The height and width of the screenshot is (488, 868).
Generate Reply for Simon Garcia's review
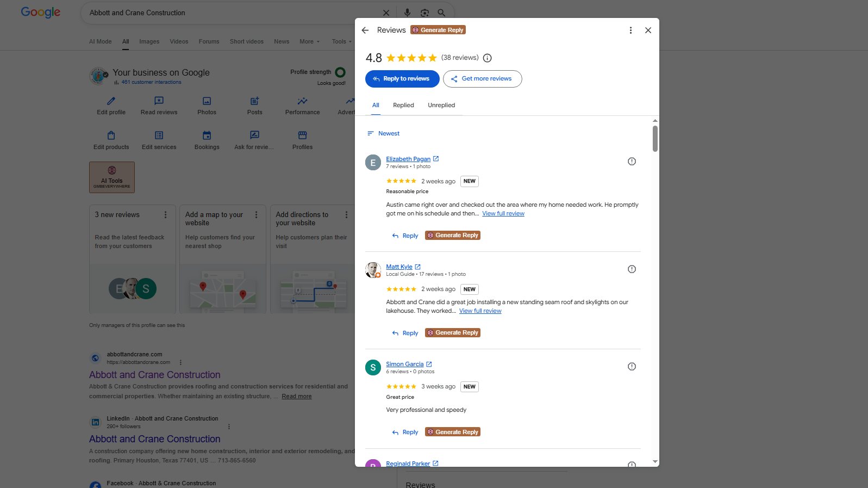tap(453, 432)
